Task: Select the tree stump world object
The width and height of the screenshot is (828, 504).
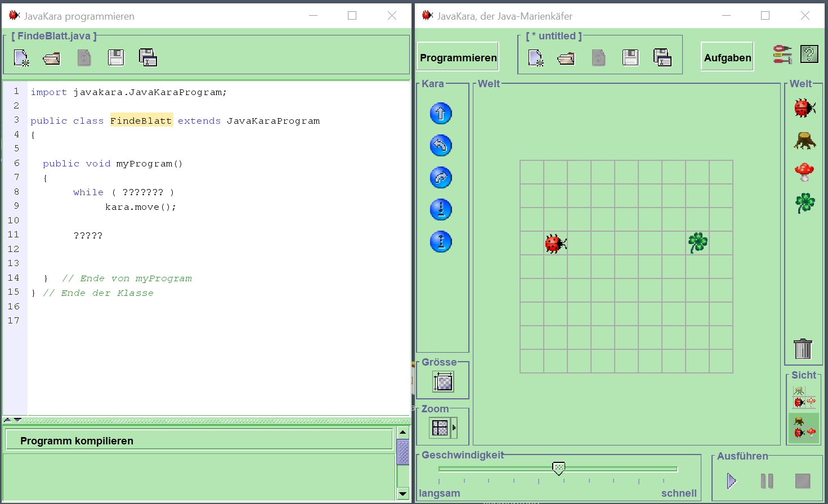Action: coord(804,140)
